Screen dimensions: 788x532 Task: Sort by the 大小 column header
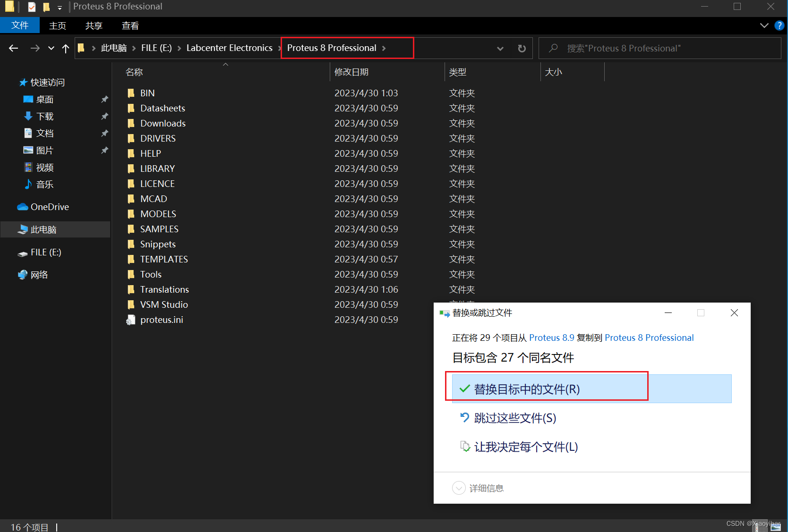[x=554, y=72]
